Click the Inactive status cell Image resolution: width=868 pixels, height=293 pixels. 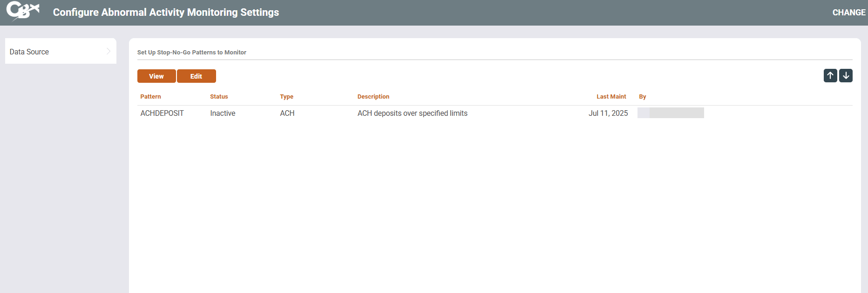click(223, 113)
